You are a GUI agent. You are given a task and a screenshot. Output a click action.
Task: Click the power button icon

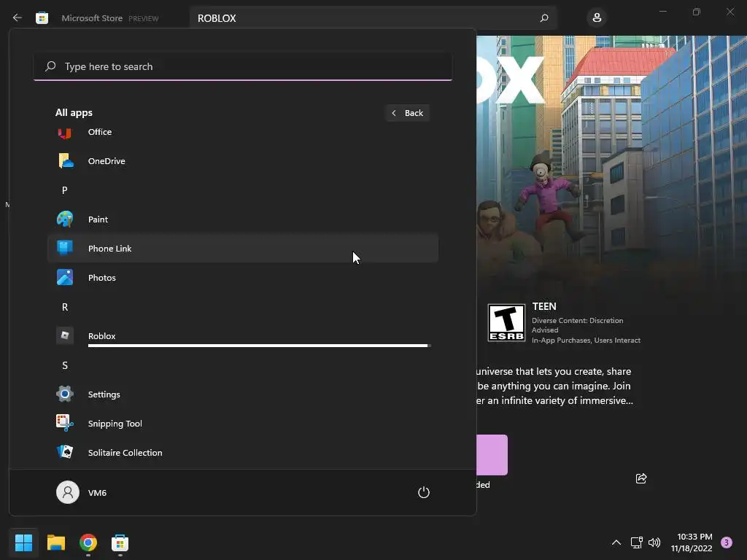(x=424, y=492)
